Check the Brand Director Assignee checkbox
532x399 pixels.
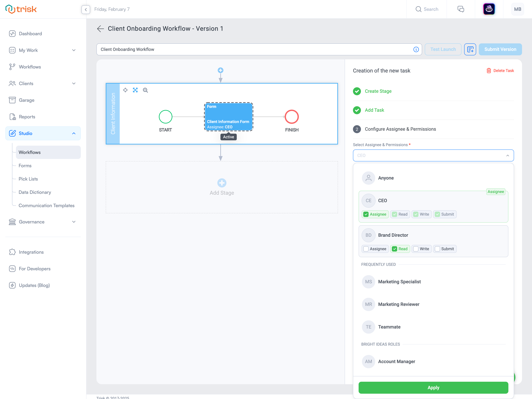(x=366, y=249)
